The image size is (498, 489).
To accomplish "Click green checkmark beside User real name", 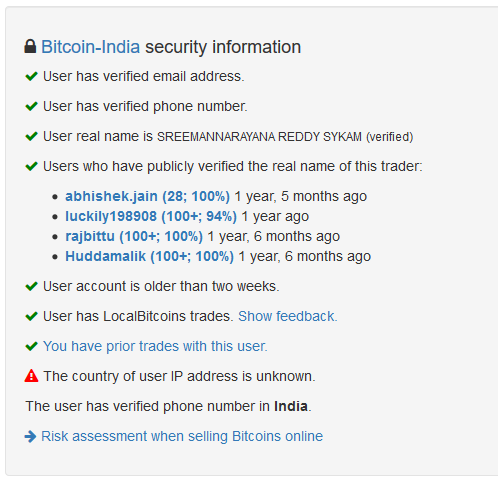I will [31, 136].
